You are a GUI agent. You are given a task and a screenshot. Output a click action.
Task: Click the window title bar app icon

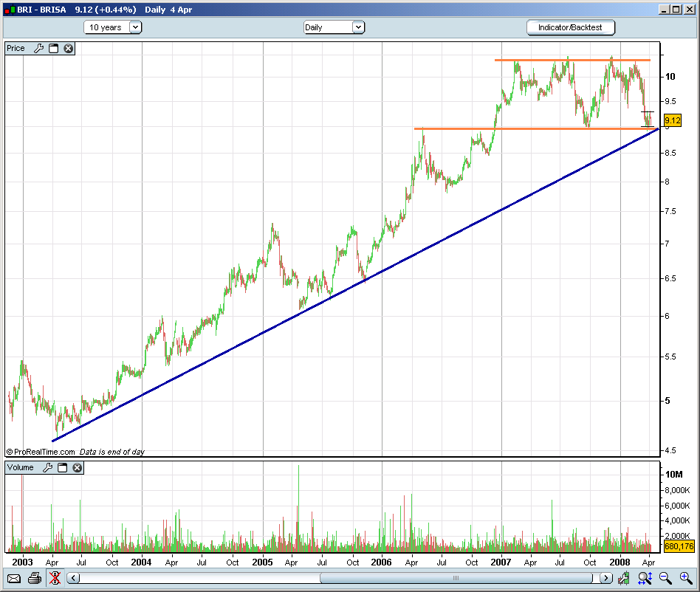[x=10, y=10]
